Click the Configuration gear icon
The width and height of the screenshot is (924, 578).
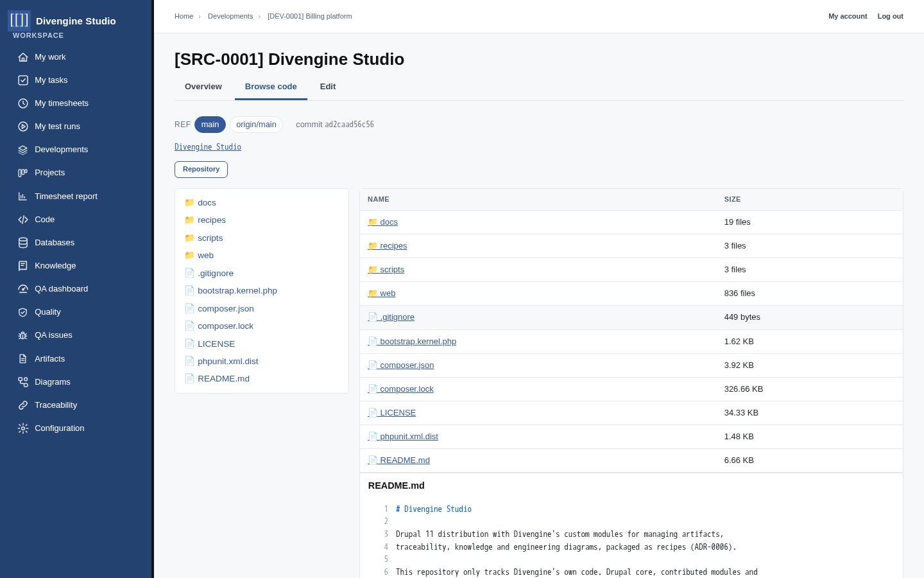point(23,428)
